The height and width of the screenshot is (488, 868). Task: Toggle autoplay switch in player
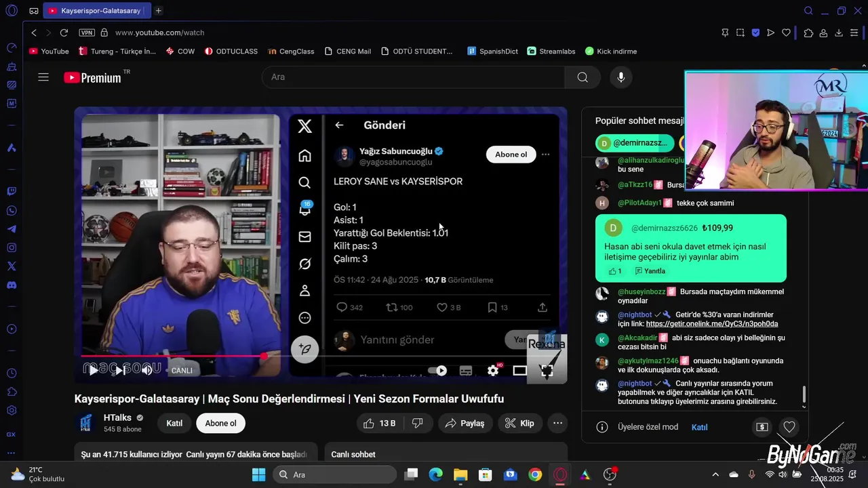(438, 371)
